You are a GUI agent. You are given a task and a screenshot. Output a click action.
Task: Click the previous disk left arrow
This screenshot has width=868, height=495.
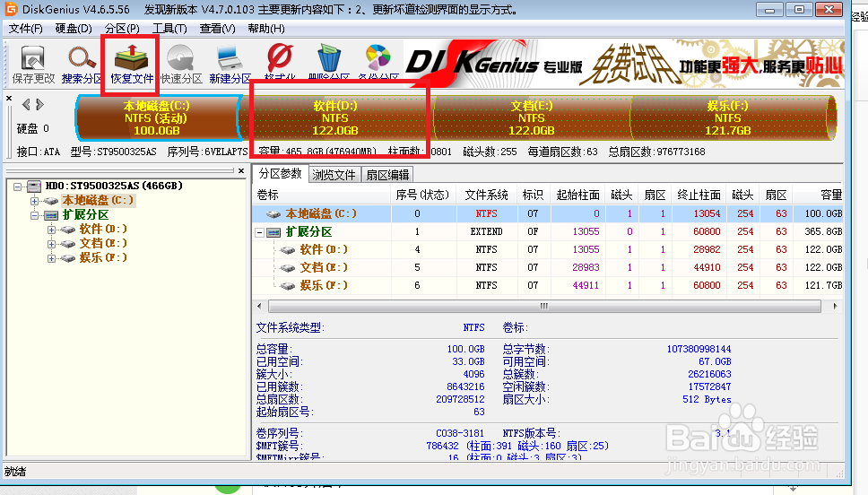click(x=26, y=104)
